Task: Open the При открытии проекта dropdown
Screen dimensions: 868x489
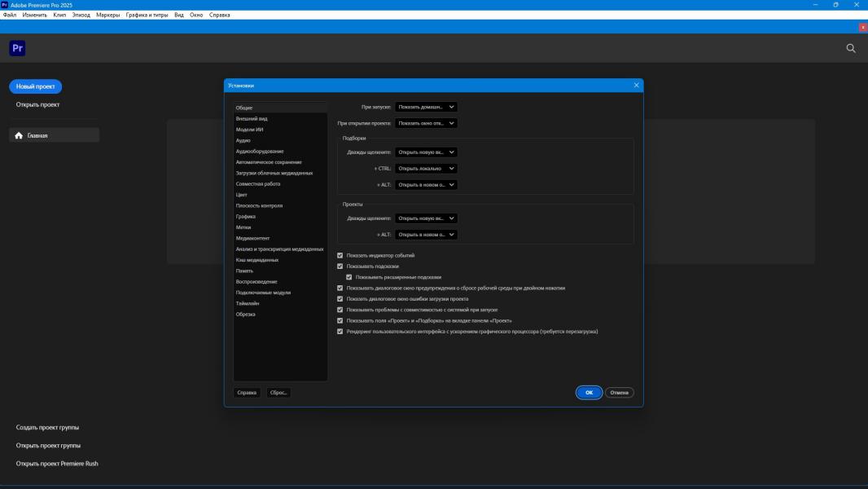Action: point(426,123)
